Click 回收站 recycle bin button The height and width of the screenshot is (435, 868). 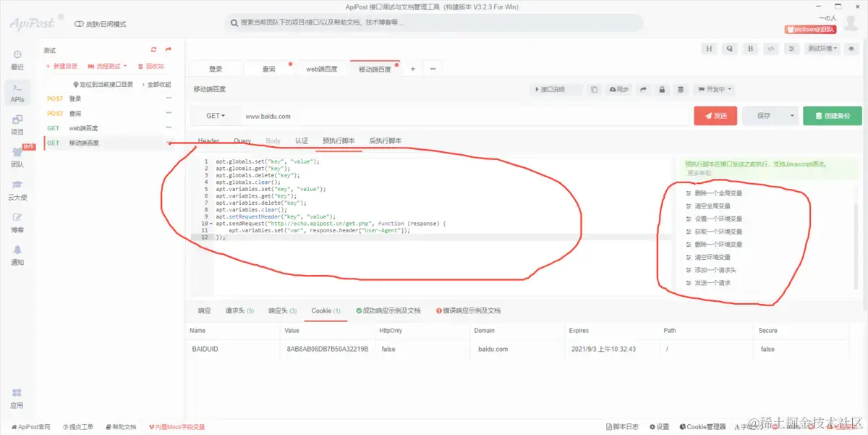coord(150,66)
